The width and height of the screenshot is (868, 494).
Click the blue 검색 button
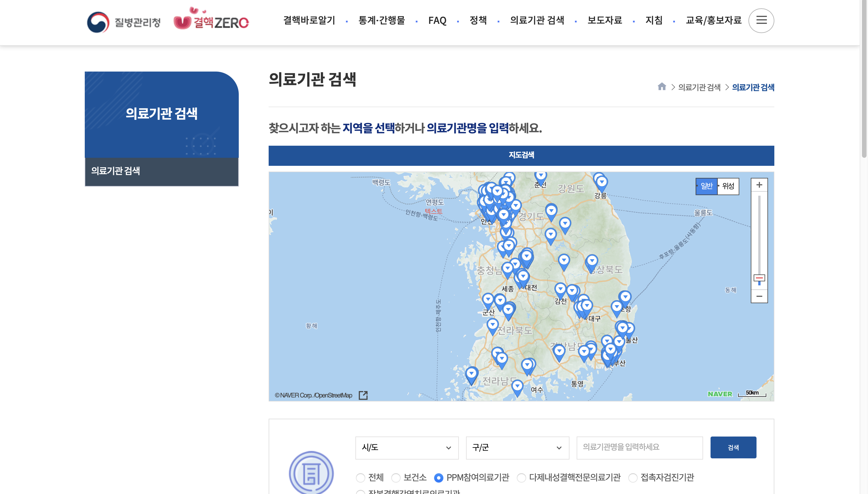click(733, 447)
